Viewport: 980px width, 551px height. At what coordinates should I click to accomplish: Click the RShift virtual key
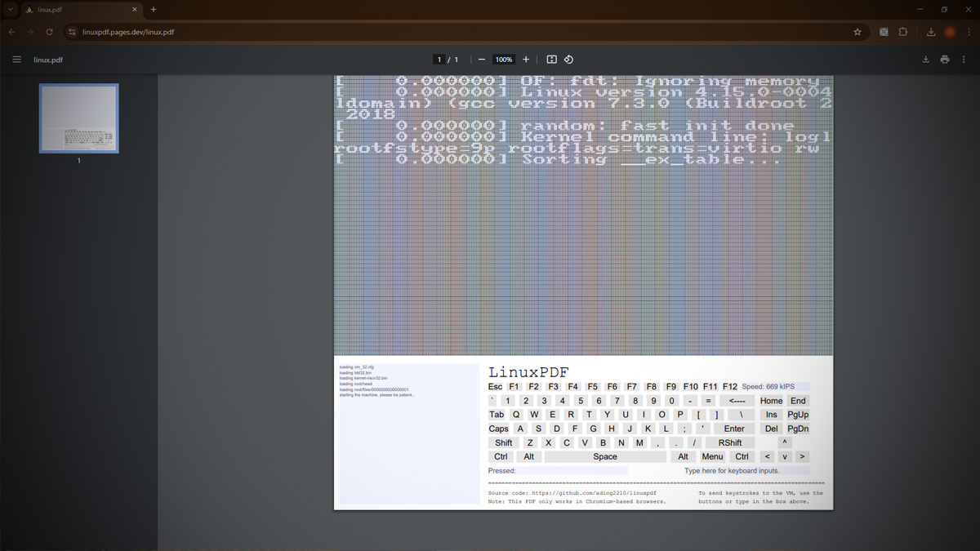729,442
